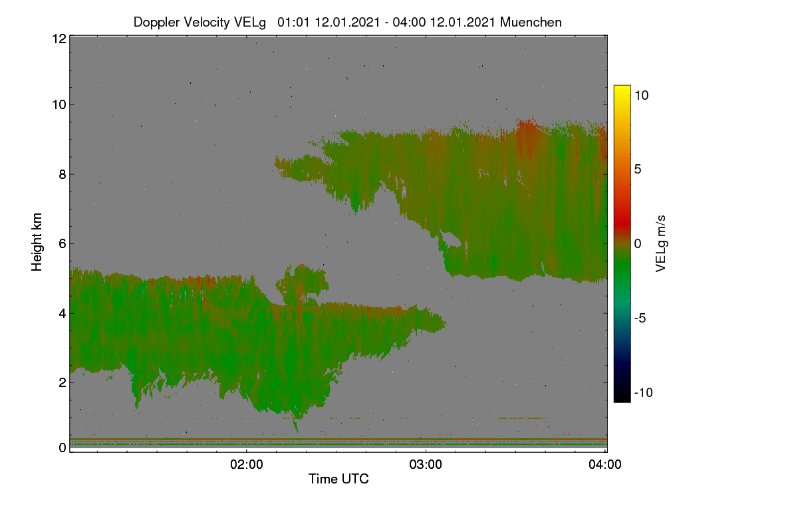Select the 'Time UTC' axis label
This screenshot has height=532, width=798.
(338, 479)
